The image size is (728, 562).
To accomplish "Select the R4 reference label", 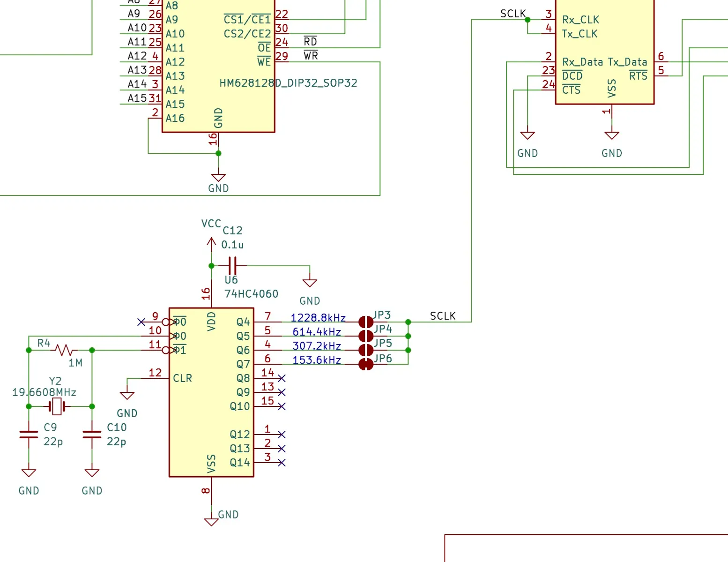I will (x=44, y=343).
